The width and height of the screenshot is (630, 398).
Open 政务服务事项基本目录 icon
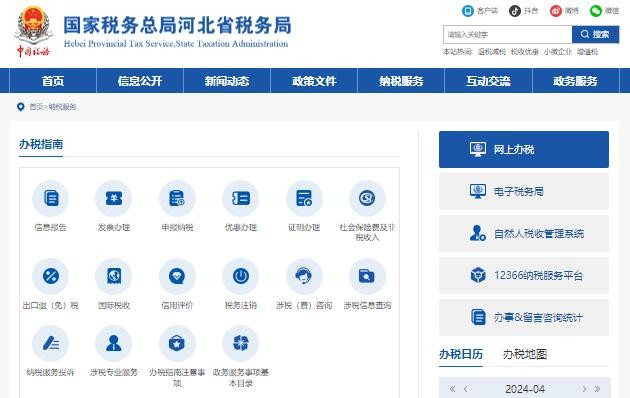(x=241, y=343)
